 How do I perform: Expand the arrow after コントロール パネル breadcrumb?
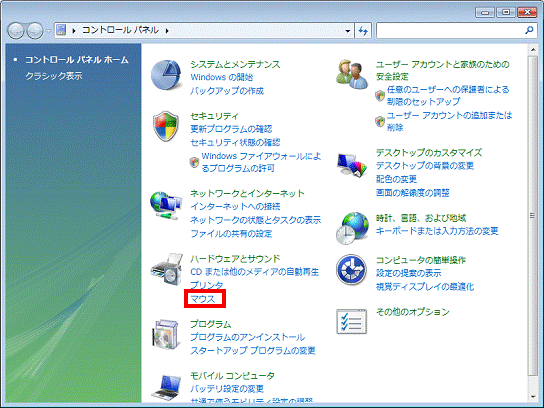point(167,31)
